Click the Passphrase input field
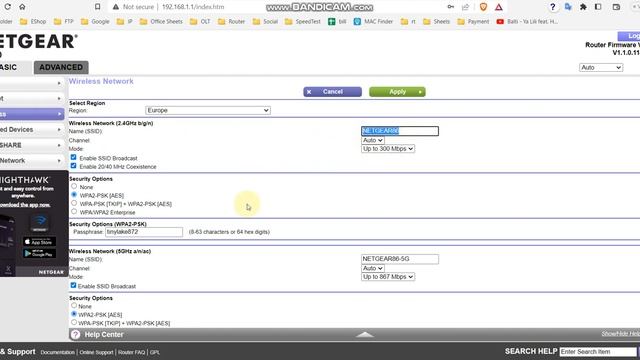 [144, 232]
